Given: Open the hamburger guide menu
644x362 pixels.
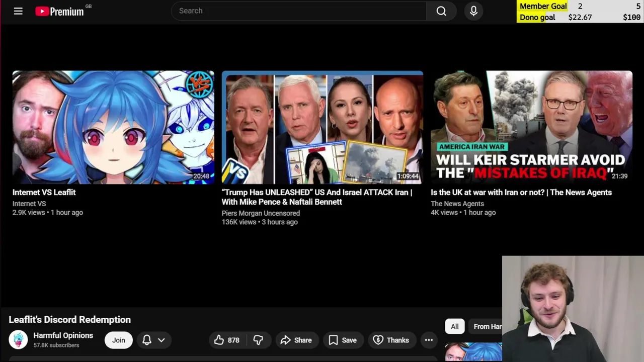Looking at the screenshot, I should [18, 11].
